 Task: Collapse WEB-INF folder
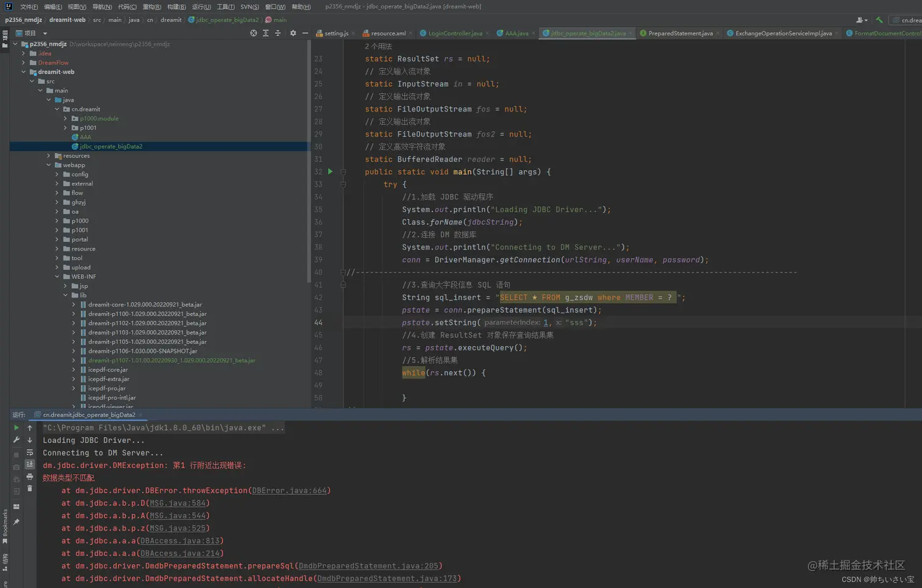coord(57,277)
